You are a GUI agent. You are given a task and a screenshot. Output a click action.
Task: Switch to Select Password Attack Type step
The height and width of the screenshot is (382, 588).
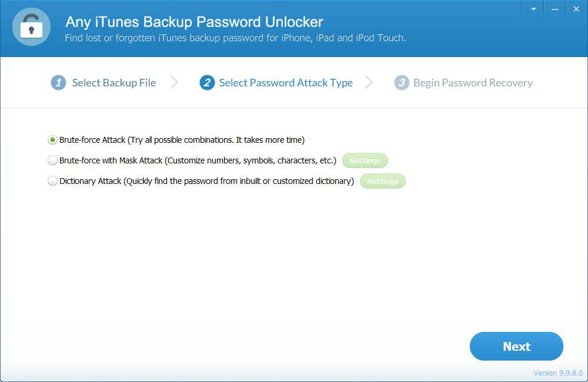click(286, 83)
